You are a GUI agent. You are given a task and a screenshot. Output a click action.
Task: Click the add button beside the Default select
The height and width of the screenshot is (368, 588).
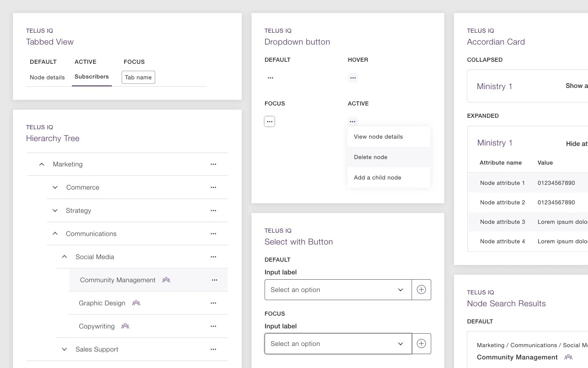click(x=421, y=289)
